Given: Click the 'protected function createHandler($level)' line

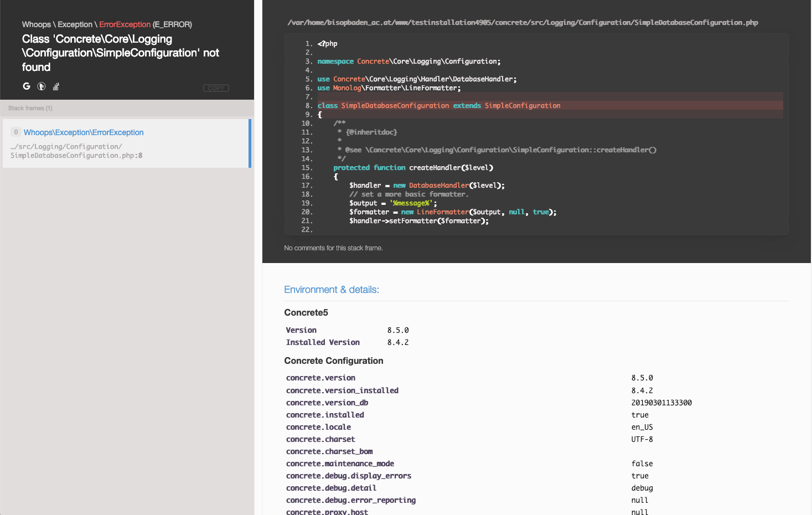Looking at the screenshot, I should (413, 168).
